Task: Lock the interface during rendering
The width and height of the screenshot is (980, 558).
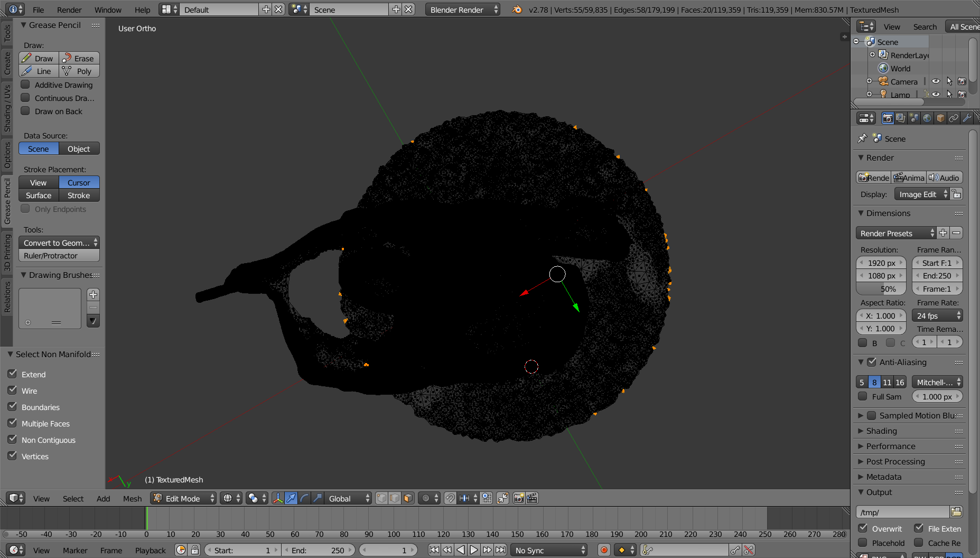Action: click(956, 194)
